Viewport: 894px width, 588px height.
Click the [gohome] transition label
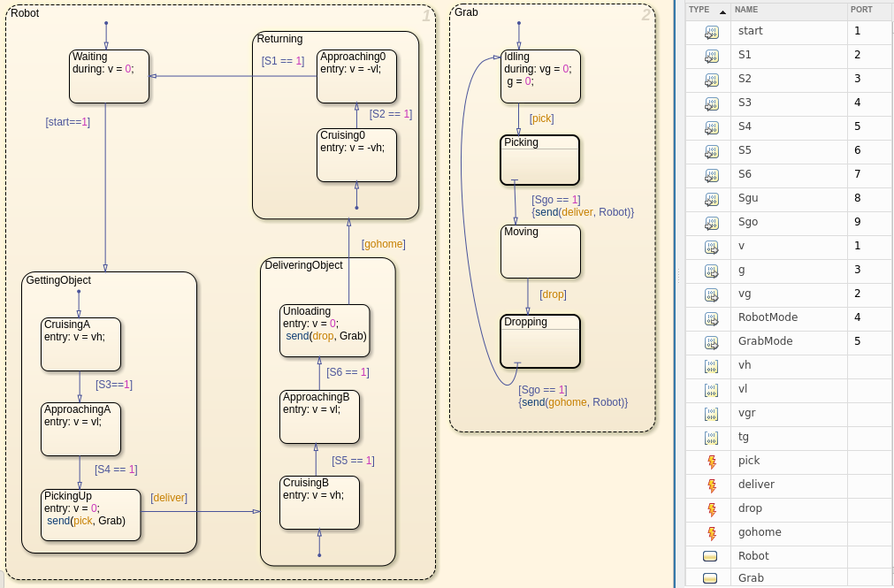384,244
